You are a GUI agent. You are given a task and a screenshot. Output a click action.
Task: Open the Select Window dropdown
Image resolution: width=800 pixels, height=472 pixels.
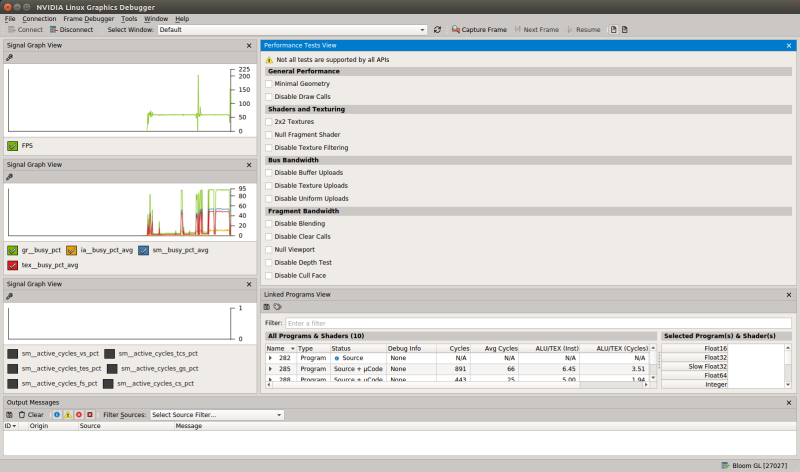click(291, 30)
